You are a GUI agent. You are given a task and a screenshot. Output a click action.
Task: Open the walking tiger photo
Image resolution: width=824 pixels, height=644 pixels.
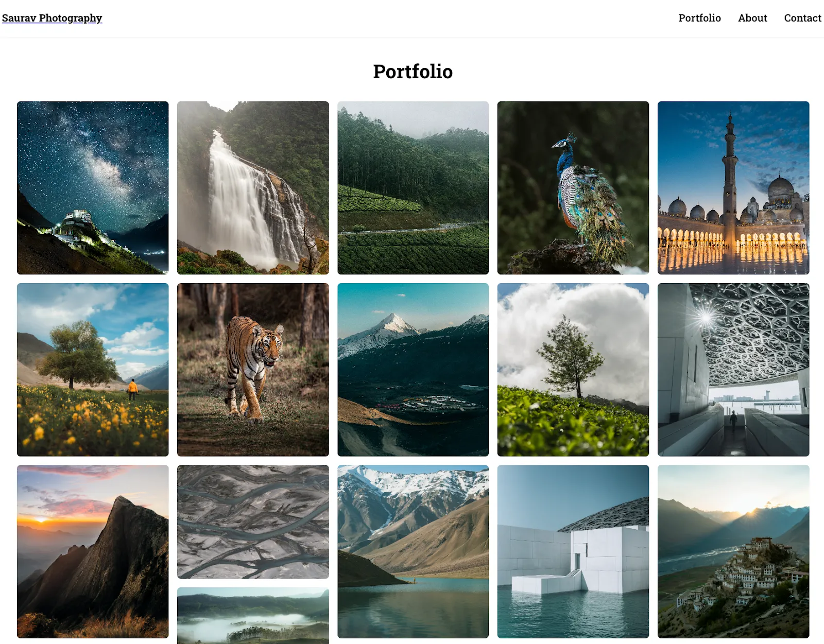[x=253, y=370]
